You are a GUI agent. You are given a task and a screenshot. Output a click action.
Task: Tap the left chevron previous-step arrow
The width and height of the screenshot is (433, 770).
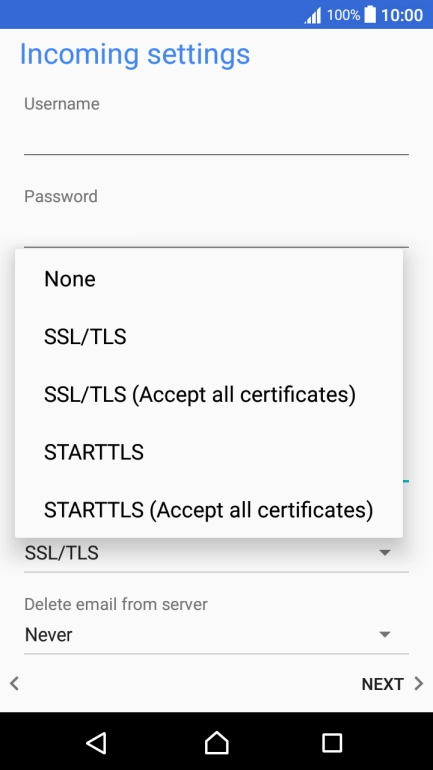point(14,683)
